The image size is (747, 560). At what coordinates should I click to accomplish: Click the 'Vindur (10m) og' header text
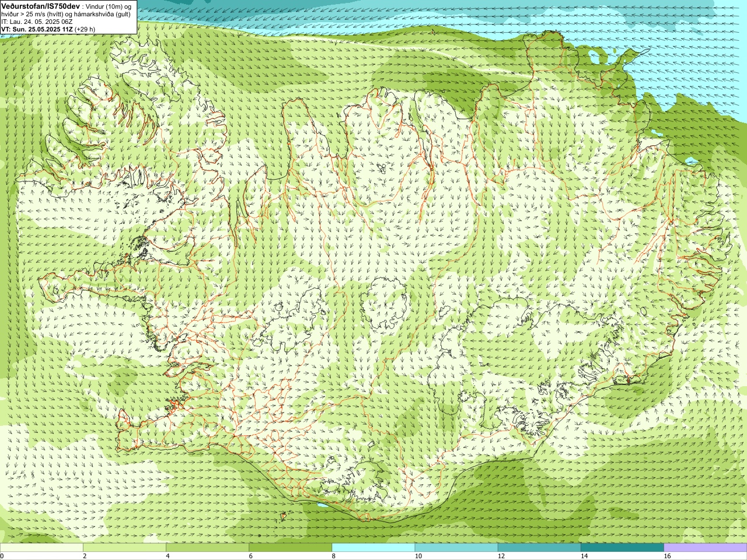pos(109,6)
